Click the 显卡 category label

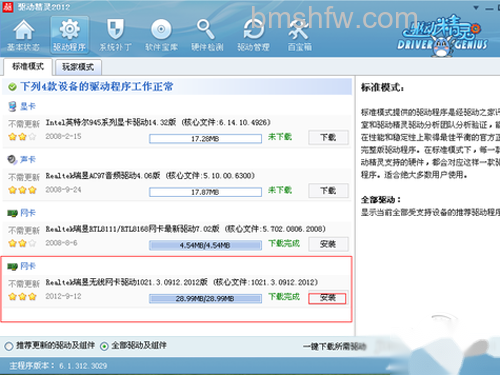coord(28,106)
